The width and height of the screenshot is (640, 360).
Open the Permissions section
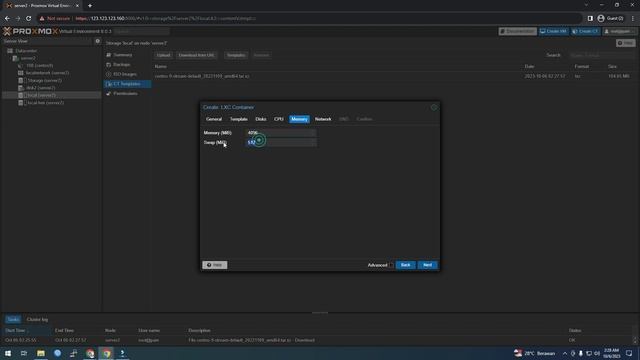coord(125,94)
